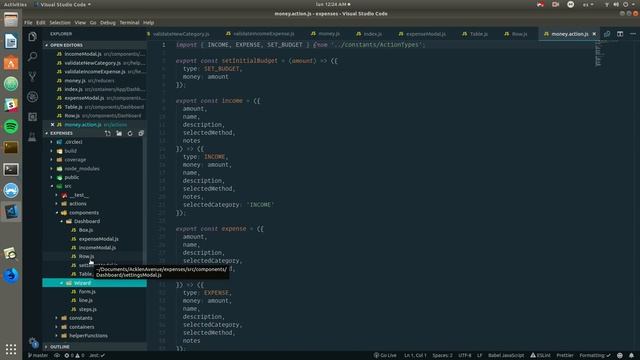Toggle ESLint status item

click(540, 356)
